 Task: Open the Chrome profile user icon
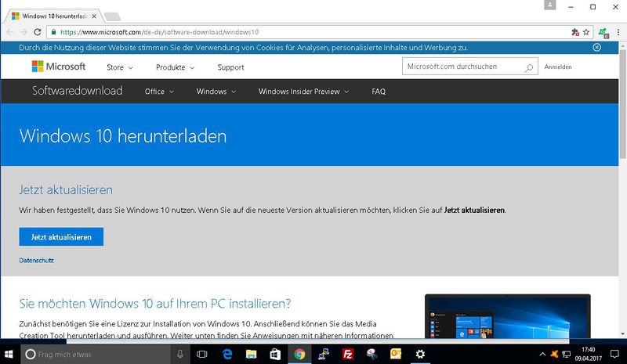(x=550, y=5)
